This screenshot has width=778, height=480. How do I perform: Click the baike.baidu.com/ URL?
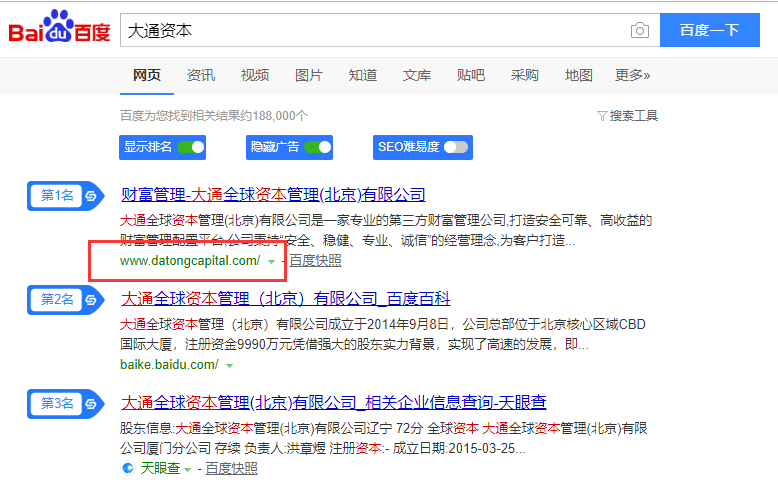169,365
